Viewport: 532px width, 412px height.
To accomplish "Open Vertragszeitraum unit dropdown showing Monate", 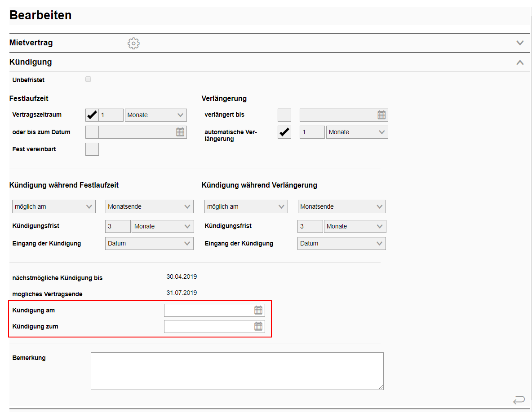I will (x=155, y=115).
